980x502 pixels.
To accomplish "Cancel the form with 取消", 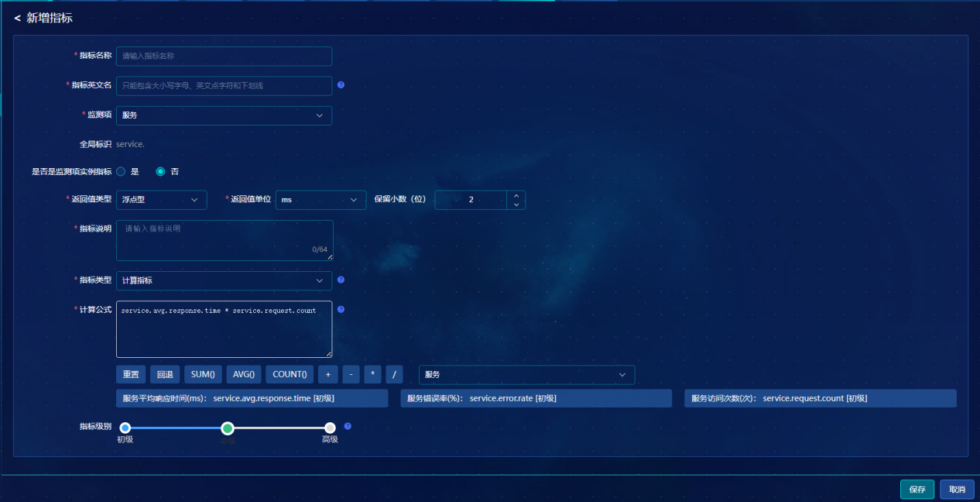I will 957,490.
